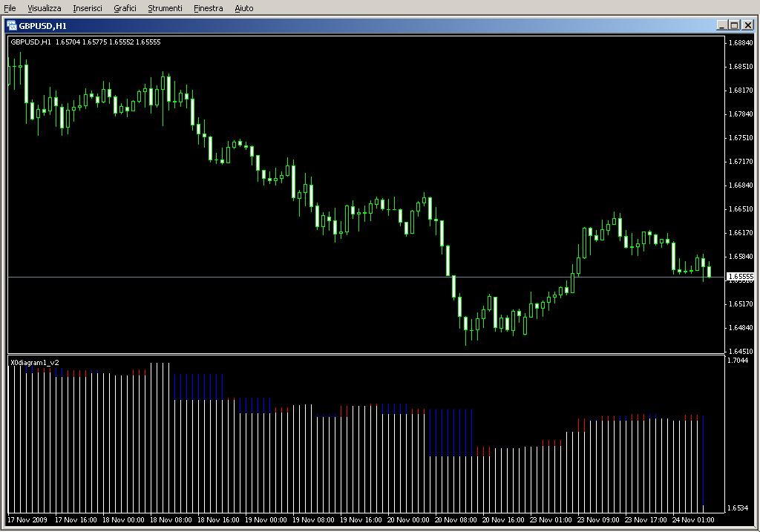Viewport: 760px width, 532px height.
Task: Click the 1.66510 price scale label
Action: pyautogui.click(x=741, y=208)
